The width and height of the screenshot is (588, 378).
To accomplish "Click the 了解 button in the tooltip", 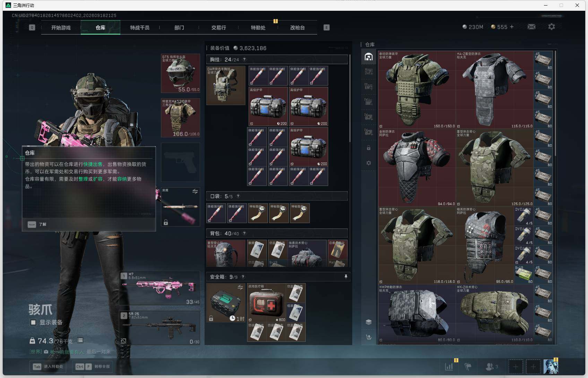I will 37,224.
